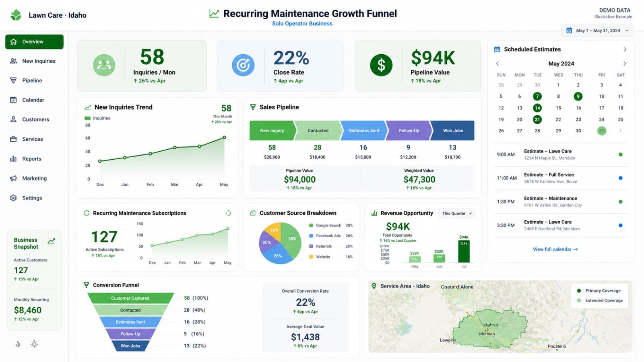Select the Follow-Up pipeline stage
This screenshot has height=362, width=644.
(409, 131)
